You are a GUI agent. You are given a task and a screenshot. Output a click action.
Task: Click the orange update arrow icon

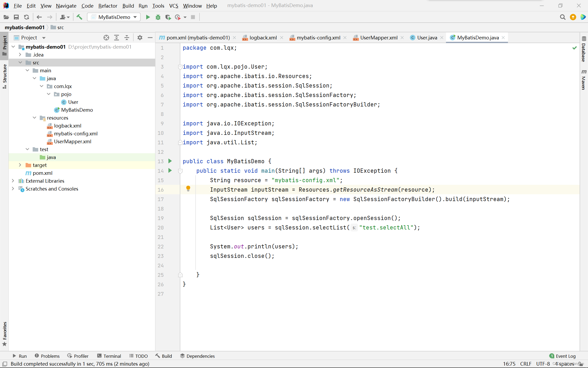tap(573, 17)
